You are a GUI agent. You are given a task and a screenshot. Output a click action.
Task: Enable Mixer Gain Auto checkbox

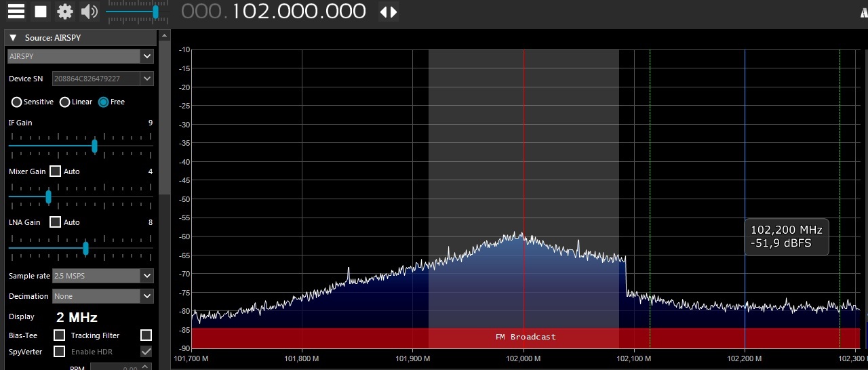click(x=56, y=171)
